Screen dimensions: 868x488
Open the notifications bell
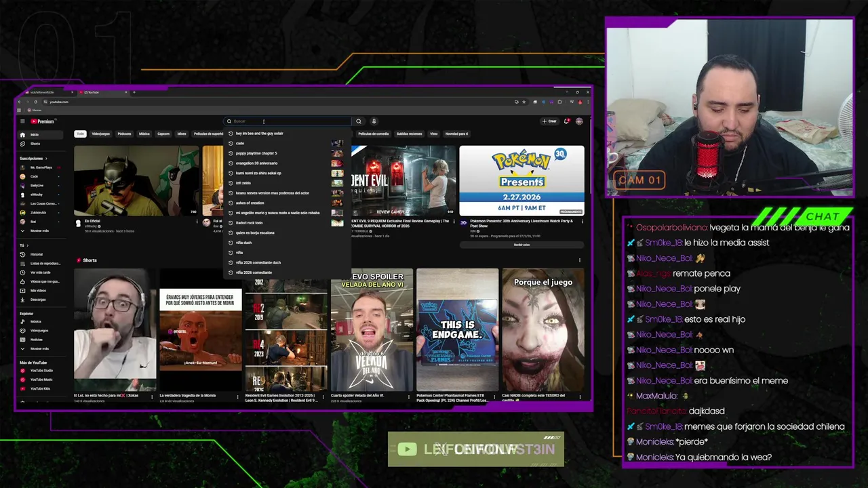[567, 121]
